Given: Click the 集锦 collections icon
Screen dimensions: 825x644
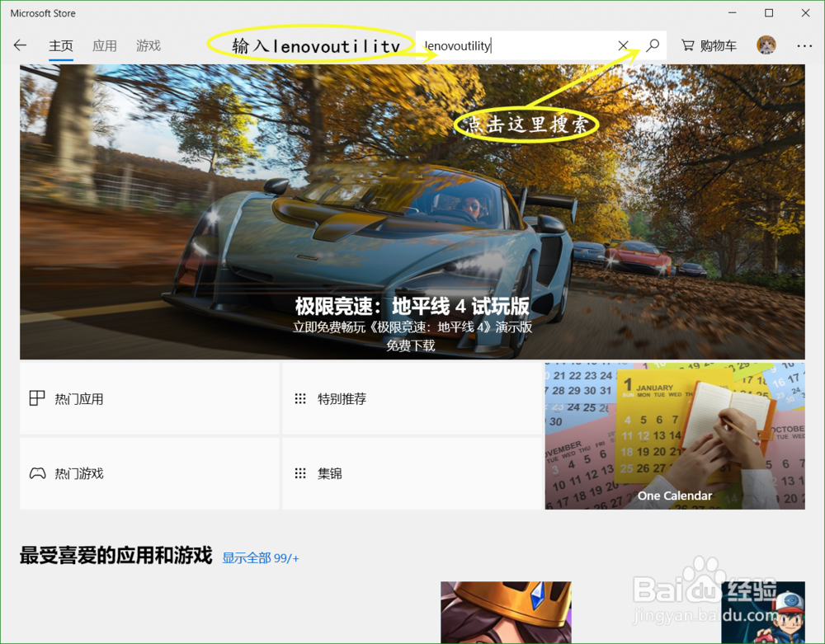Looking at the screenshot, I should click(301, 472).
